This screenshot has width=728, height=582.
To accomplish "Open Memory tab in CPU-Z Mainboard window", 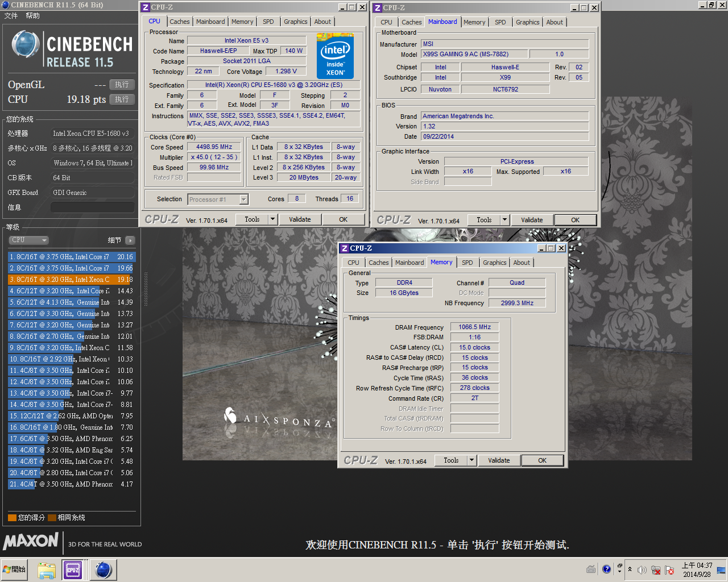I will click(x=474, y=22).
